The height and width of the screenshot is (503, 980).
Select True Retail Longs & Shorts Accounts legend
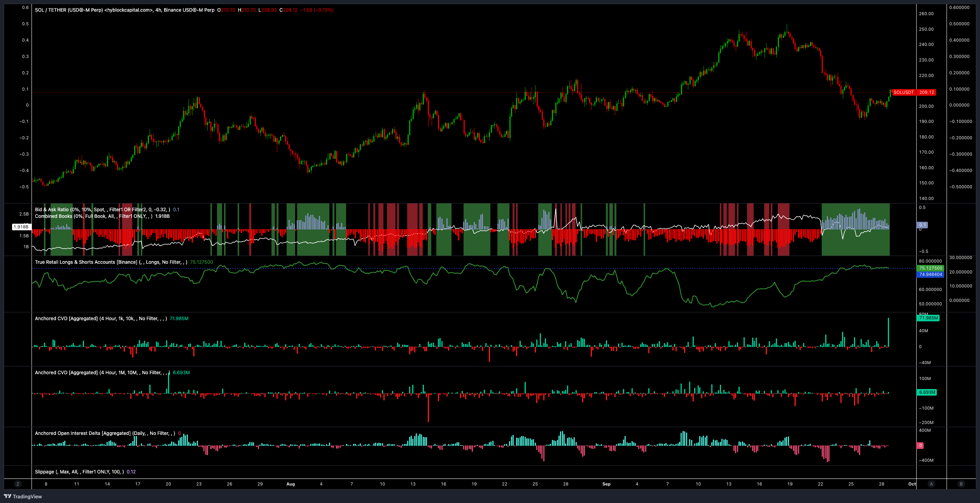click(x=111, y=262)
